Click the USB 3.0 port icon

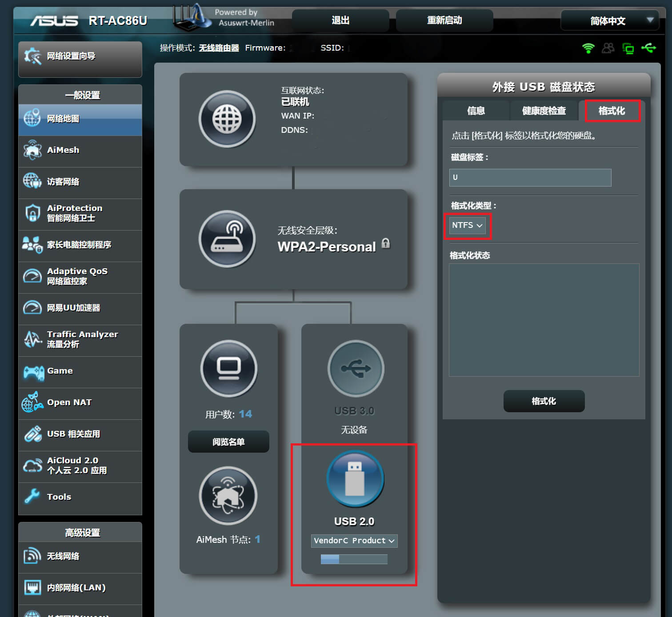356,369
